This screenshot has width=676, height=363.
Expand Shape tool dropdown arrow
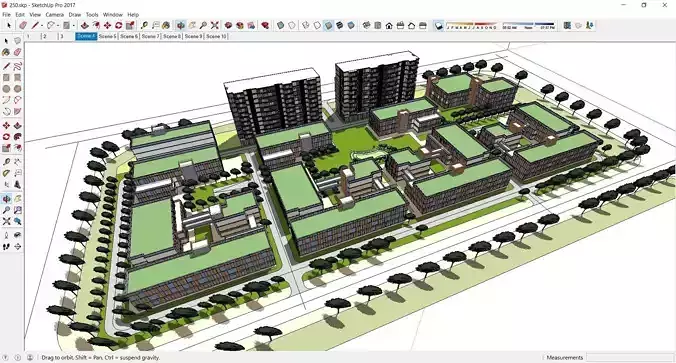pyautogui.click(x=74, y=25)
